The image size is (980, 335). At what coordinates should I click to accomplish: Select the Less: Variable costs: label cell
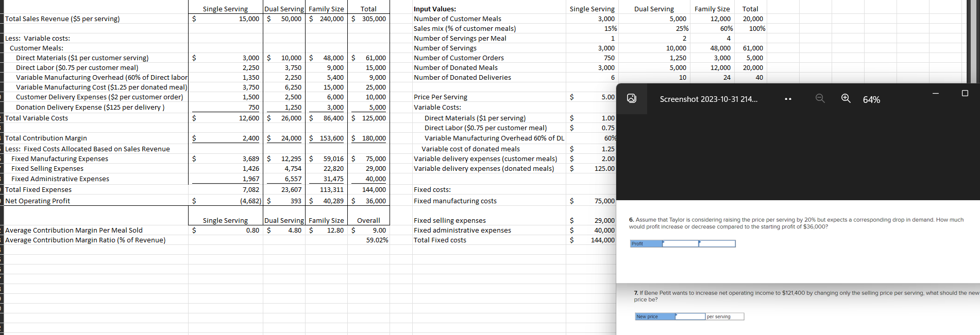38,39
